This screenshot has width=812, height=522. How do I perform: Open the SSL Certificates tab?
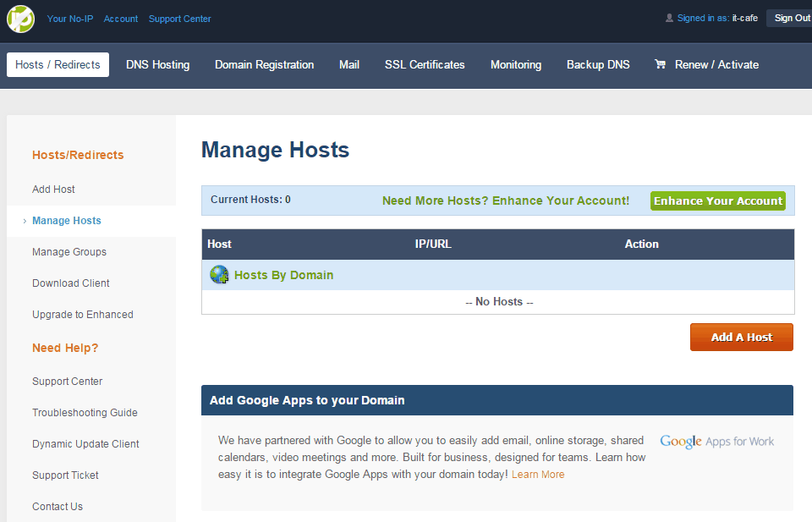(425, 64)
